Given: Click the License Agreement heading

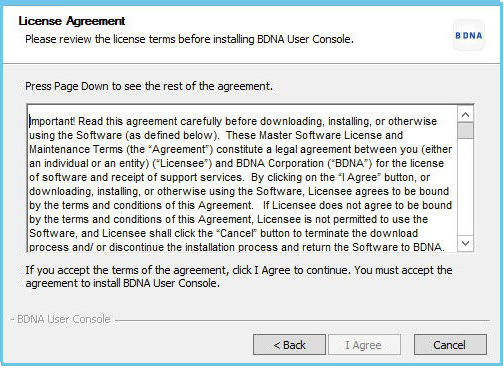Looking at the screenshot, I should [72, 21].
